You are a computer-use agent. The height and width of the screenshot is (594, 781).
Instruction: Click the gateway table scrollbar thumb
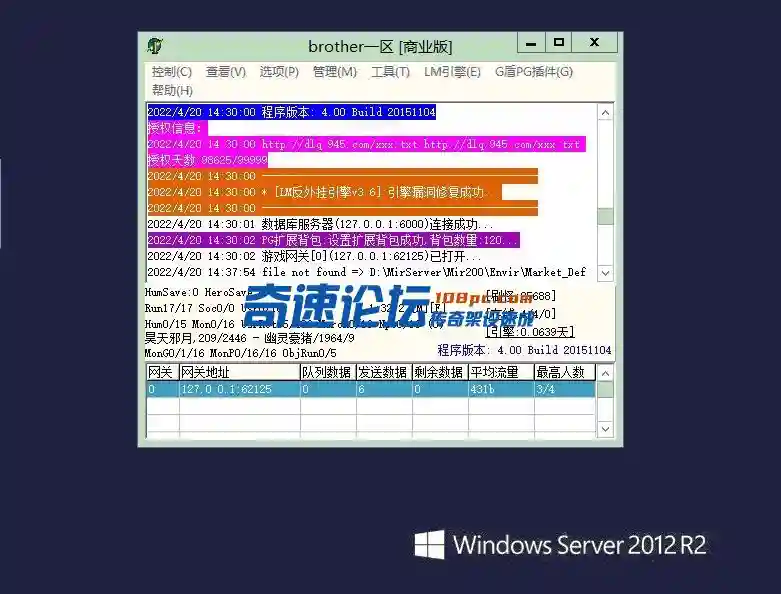tap(605, 389)
